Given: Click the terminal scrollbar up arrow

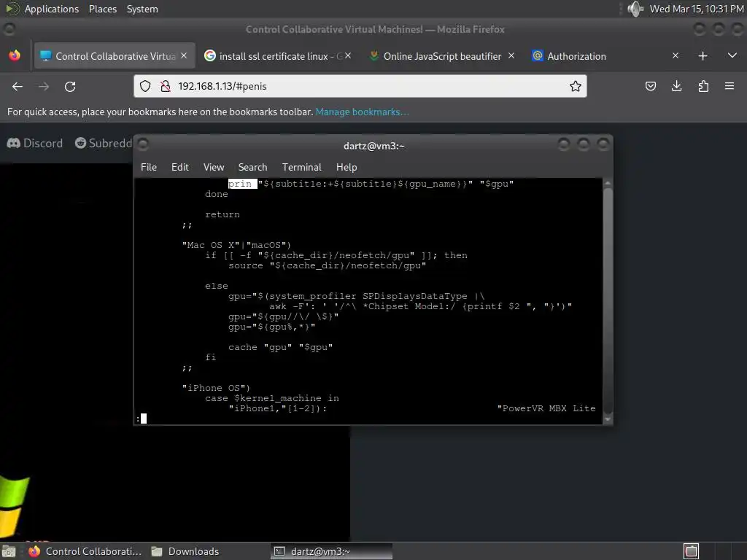Looking at the screenshot, I should tap(608, 183).
